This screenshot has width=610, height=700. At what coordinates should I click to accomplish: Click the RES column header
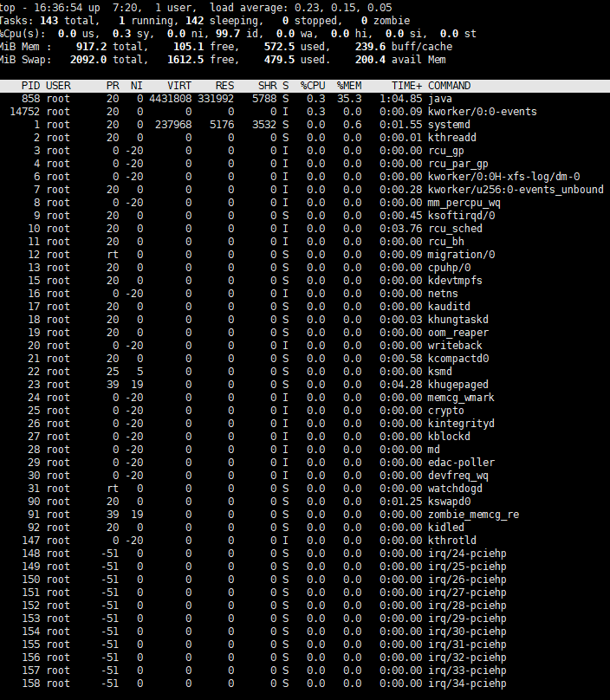click(x=224, y=86)
